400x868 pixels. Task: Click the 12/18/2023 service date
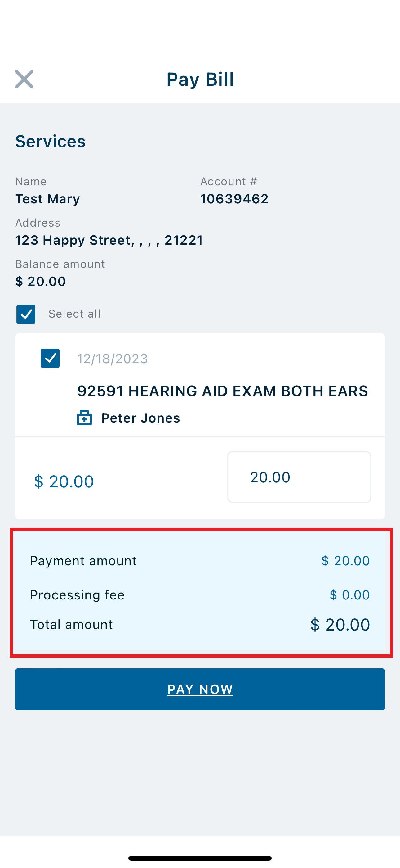tap(113, 359)
